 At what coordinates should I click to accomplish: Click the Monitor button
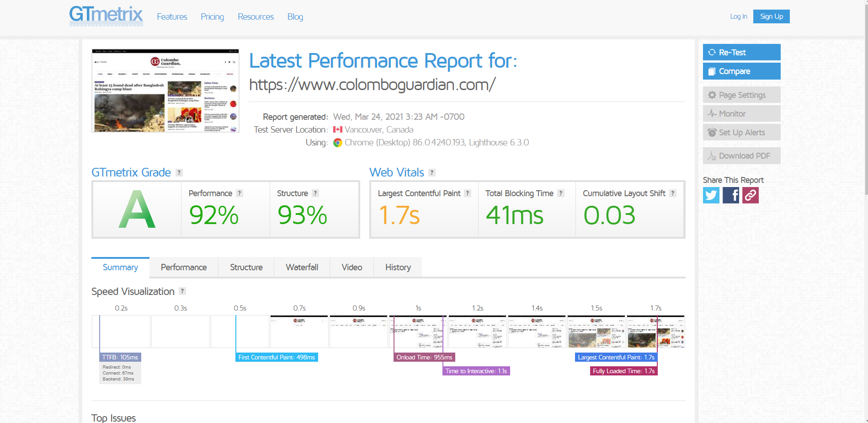pos(741,113)
